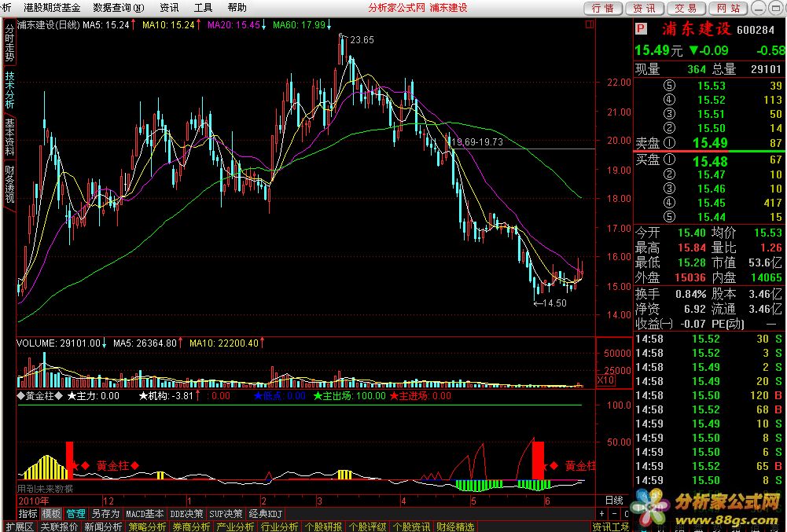Click the ◆黄金柱◆ indicator title
The image size is (787, 532).
click(39, 396)
